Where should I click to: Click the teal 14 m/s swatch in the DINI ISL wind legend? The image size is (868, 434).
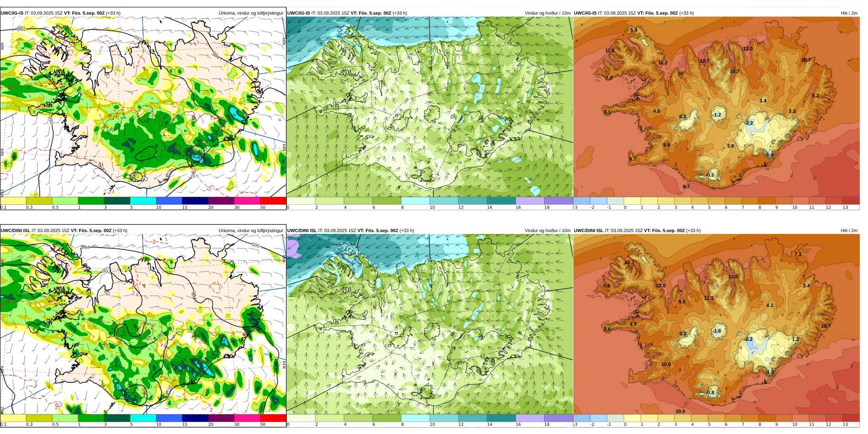[501, 418]
